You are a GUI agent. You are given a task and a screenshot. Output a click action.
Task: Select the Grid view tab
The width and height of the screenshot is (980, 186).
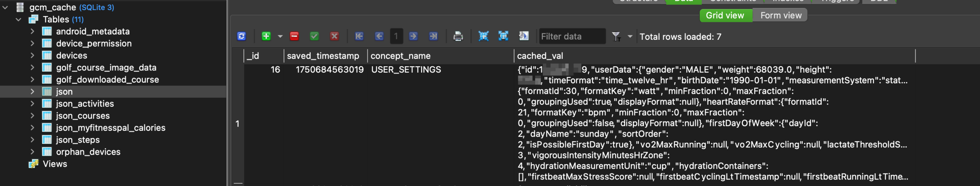[x=725, y=15]
